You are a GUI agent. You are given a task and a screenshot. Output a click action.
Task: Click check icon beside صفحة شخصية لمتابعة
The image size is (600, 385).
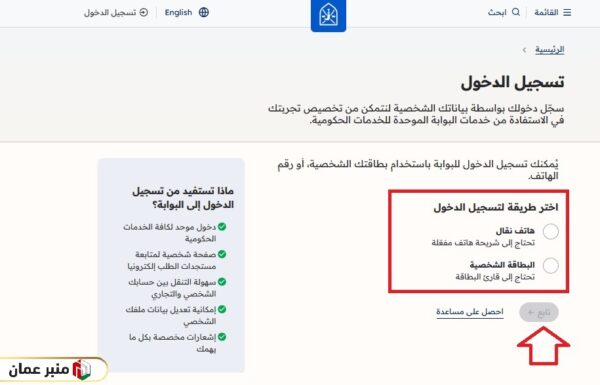pyautogui.click(x=222, y=254)
